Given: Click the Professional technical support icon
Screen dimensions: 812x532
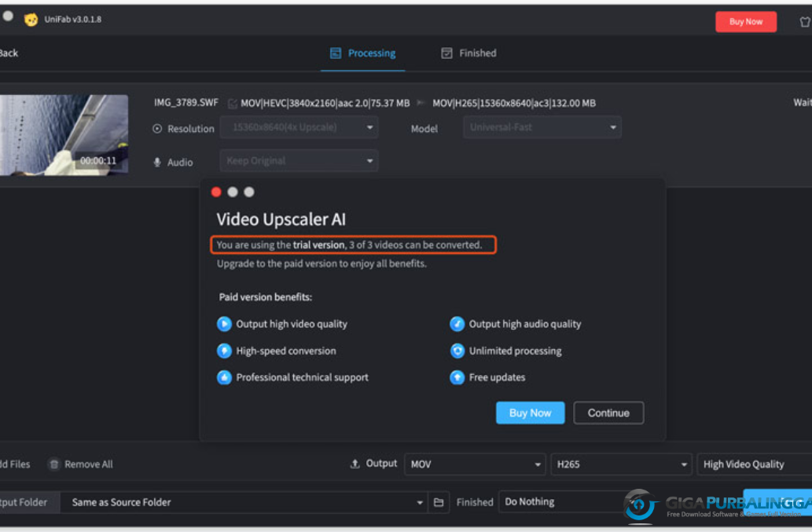Looking at the screenshot, I should tap(224, 377).
